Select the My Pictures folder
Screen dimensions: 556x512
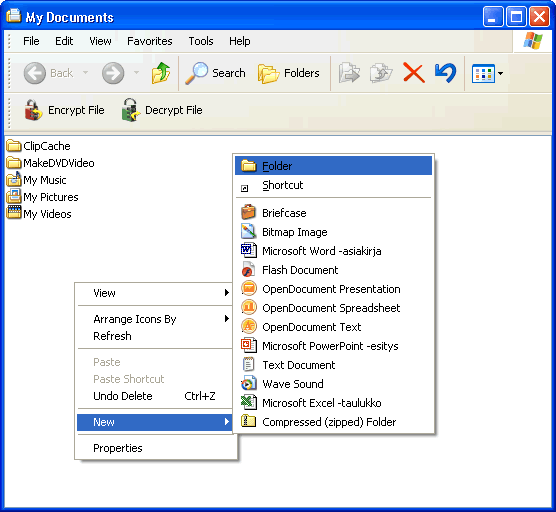(x=42, y=197)
